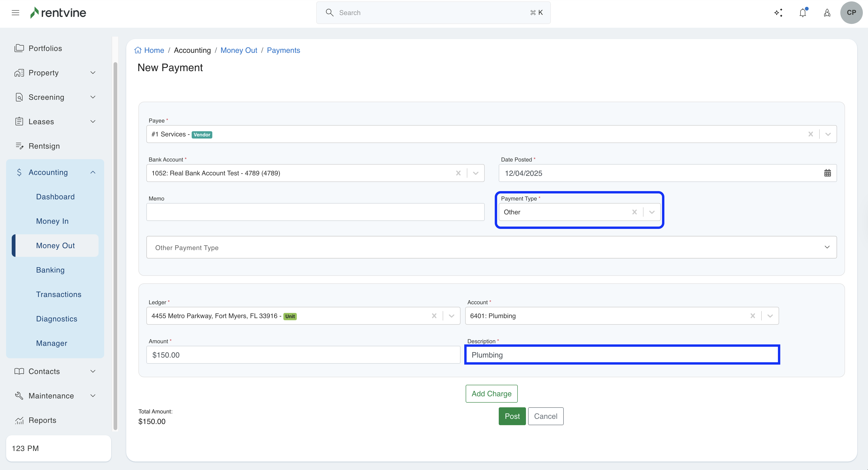Collapse the Accounting sidebar section
This screenshot has height=470, width=868.
point(93,172)
